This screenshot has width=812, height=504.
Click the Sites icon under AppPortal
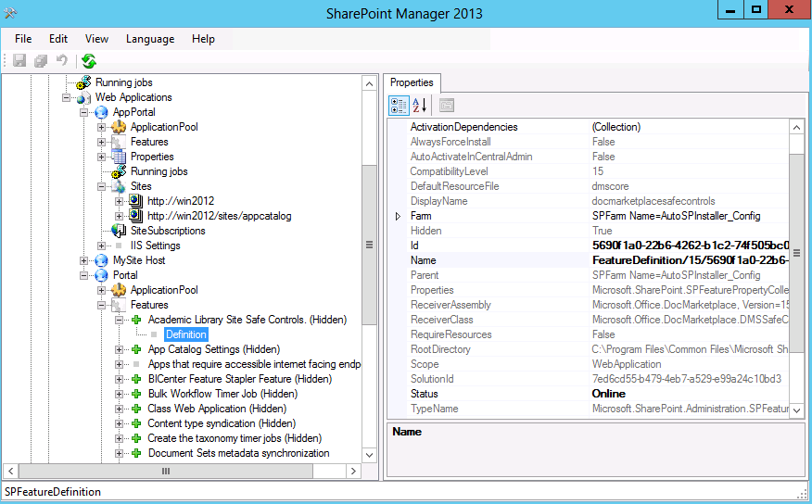119,186
